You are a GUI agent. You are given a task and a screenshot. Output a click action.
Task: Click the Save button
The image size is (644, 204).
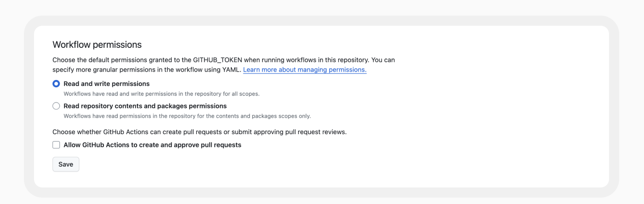pyautogui.click(x=66, y=164)
